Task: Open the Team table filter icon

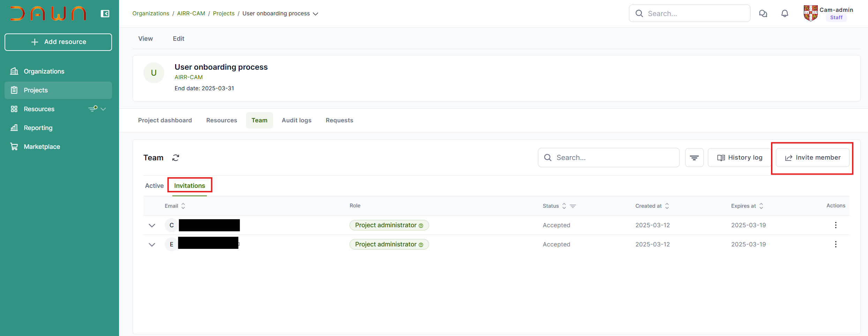Action: [694, 158]
